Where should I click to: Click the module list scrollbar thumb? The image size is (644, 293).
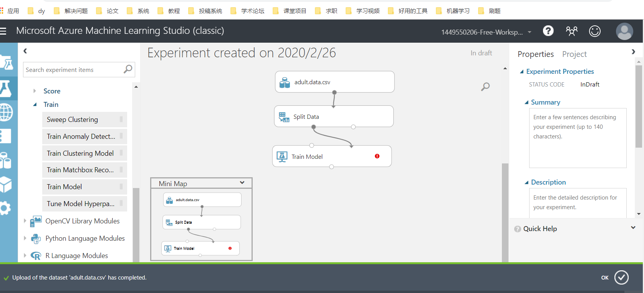(136, 225)
